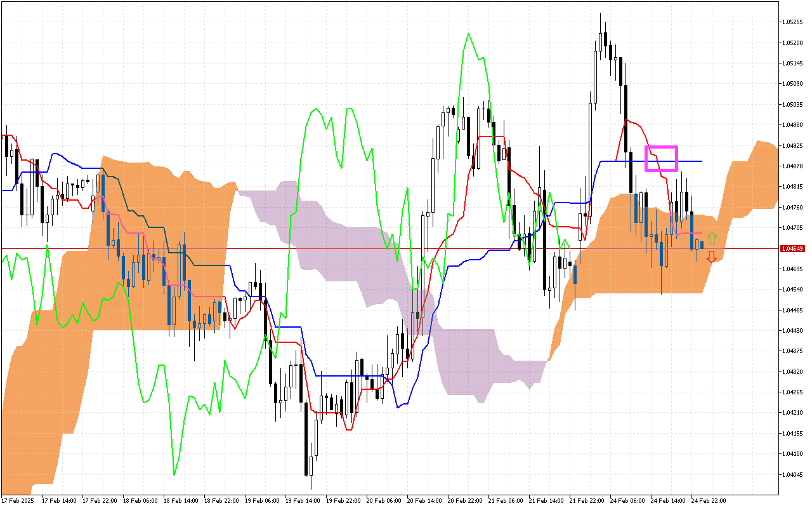The image size is (812, 508).
Task: Select the 1.05035 price level label
Action: click(793, 104)
